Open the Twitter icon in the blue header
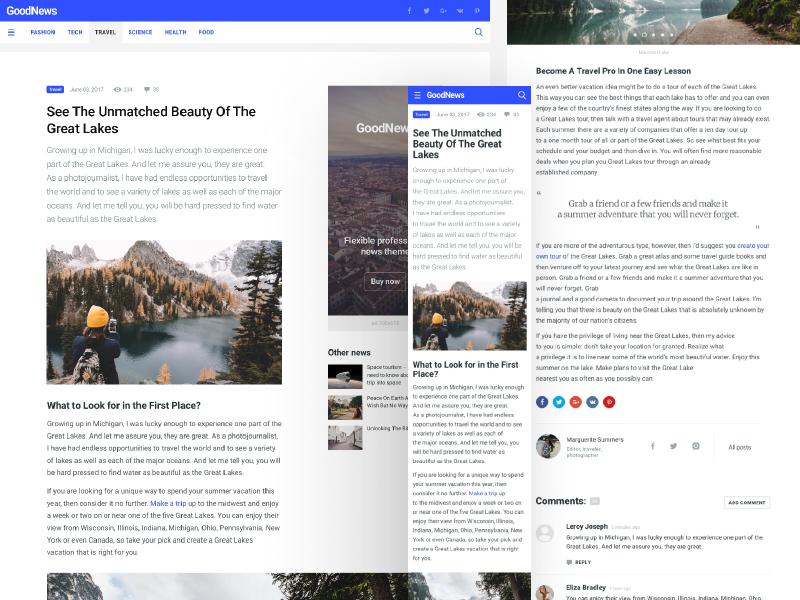This screenshot has width=800, height=600. [x=426, y=11]
